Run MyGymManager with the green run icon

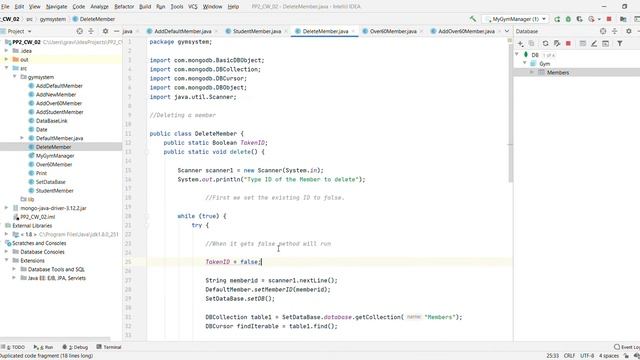557,19
